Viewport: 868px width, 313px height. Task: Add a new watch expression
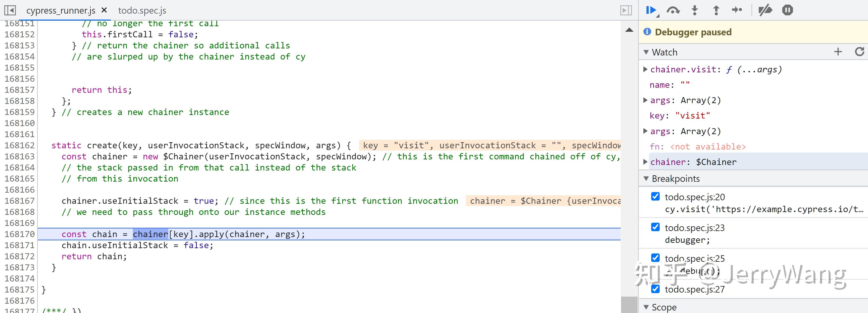click(838, 52)
